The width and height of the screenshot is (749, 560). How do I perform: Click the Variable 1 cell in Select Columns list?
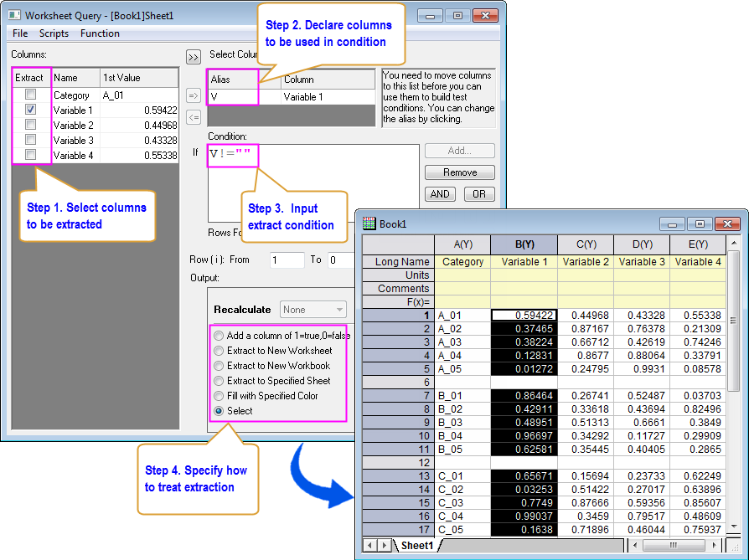[x=328, y=97]
